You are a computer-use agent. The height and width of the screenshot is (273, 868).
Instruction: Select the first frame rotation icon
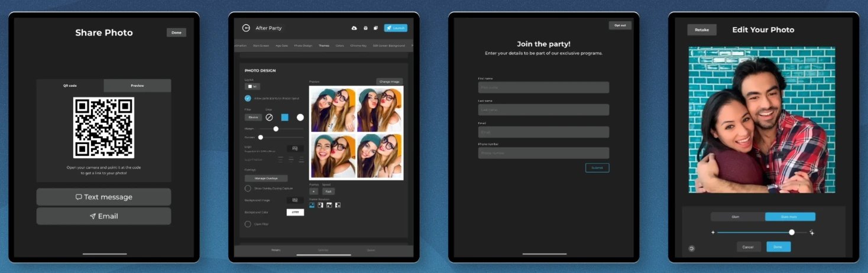[312, 205]
